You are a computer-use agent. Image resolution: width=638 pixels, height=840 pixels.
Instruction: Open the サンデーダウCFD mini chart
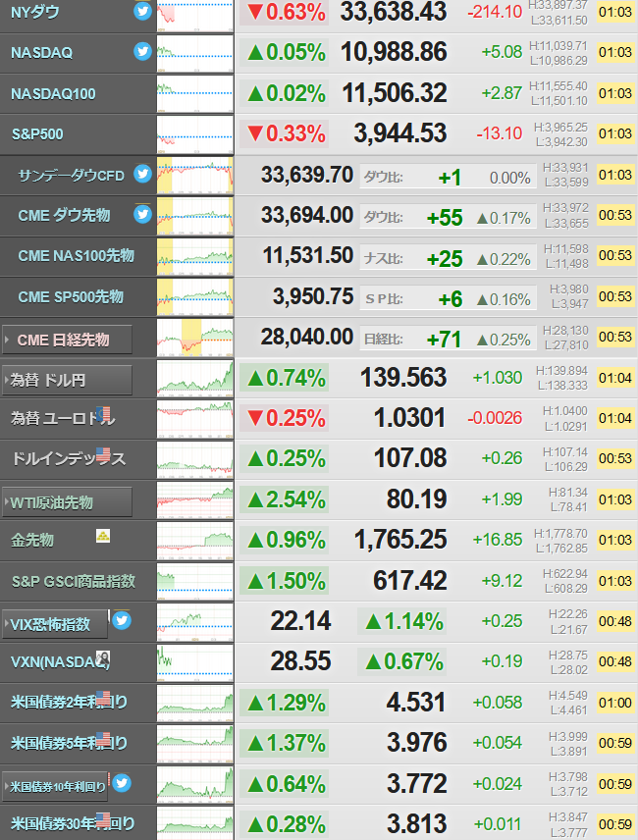point(195,176)
